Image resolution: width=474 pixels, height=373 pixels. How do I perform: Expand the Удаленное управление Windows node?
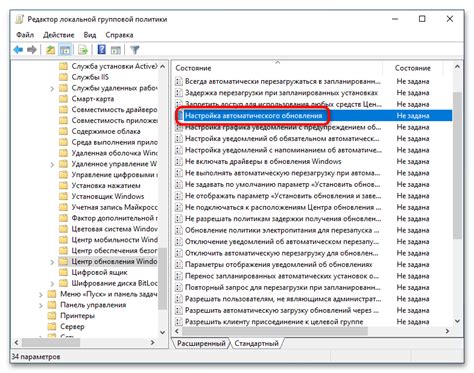click(52, 164)
